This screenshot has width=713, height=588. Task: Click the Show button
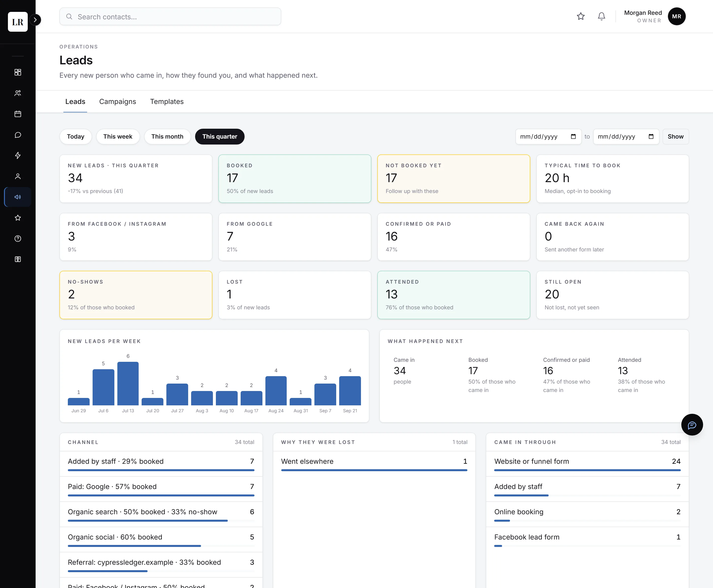675,137
